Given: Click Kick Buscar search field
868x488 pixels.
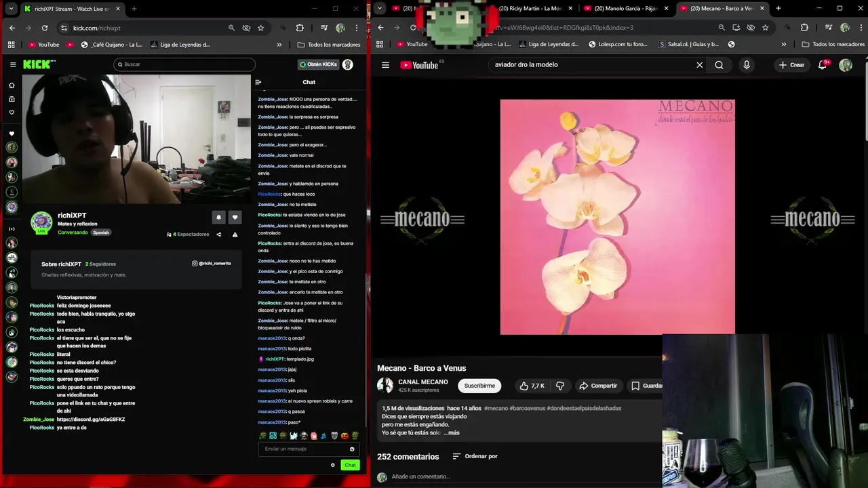Looking at the screenshot, I should point(184,64).
